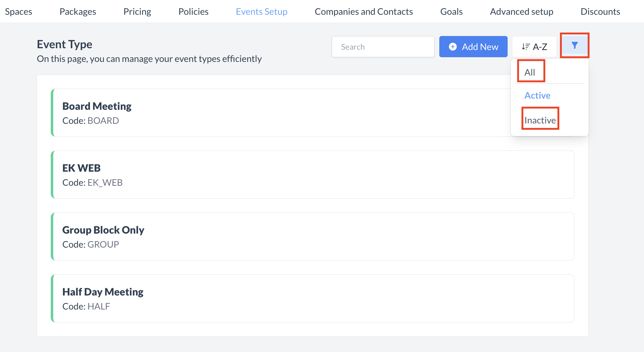The image size is (644, 352).
Task: Select the Events Setup tab
Action: (x=262, y=12)
